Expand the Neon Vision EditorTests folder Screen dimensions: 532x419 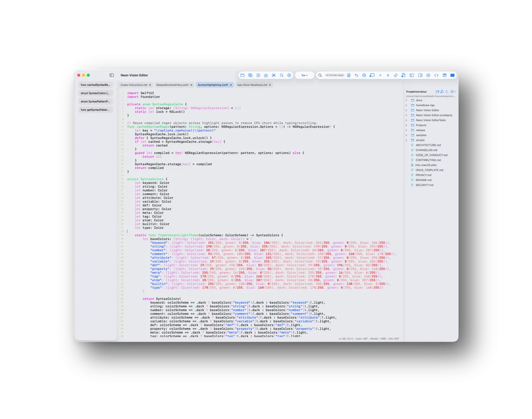(x=406, y=120)
